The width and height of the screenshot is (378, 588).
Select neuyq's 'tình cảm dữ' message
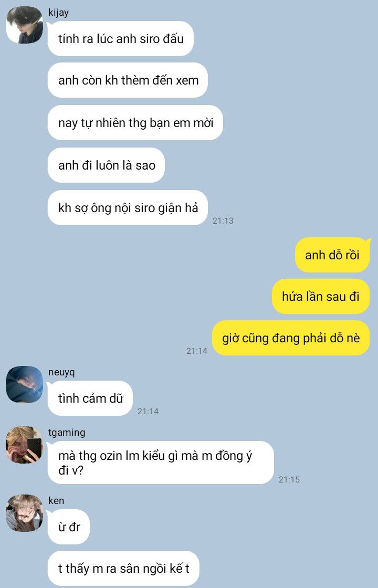coord(90,398)
